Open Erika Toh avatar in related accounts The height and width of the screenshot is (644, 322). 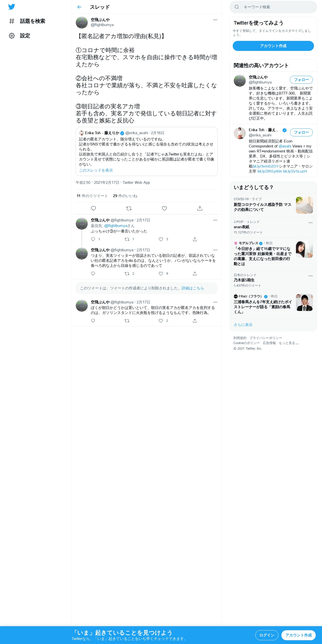[x=240, y=133]
